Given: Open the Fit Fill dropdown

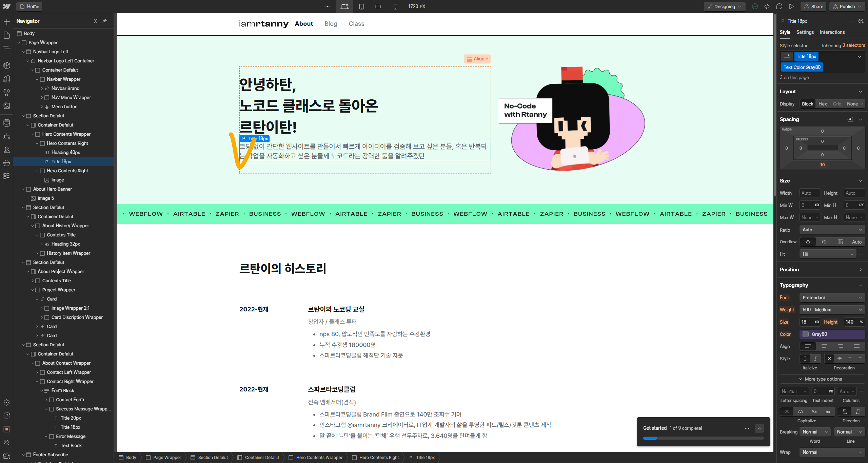Looking at the screenshot, I should (828, 254).
